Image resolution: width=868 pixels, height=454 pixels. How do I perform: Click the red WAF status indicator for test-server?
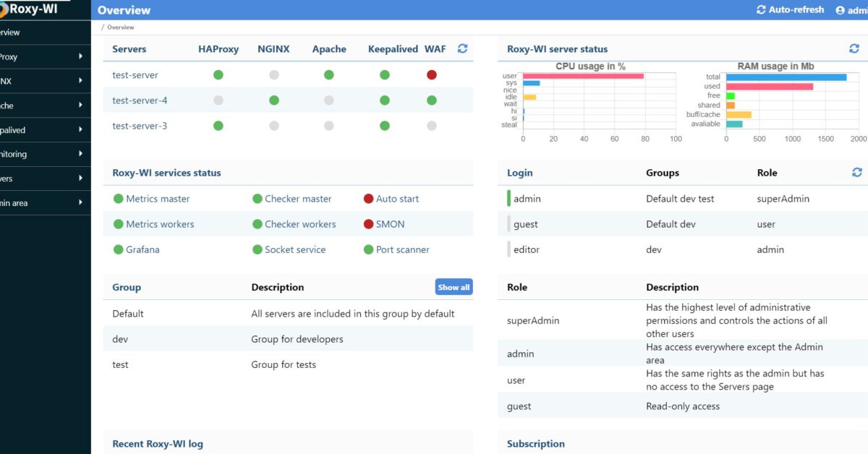click(431, 74)
